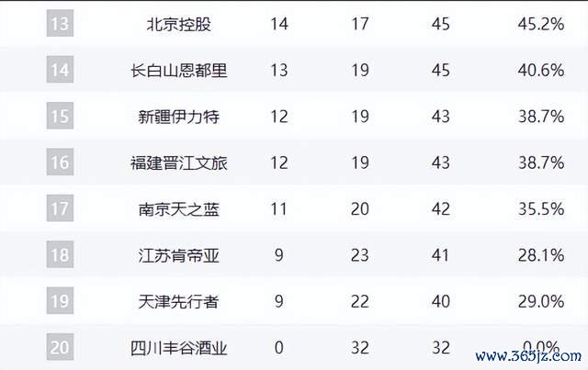Click the rank 20 badge
This screenshot has height=370, width=588.
pyautogui.click(x=60, y=347)
